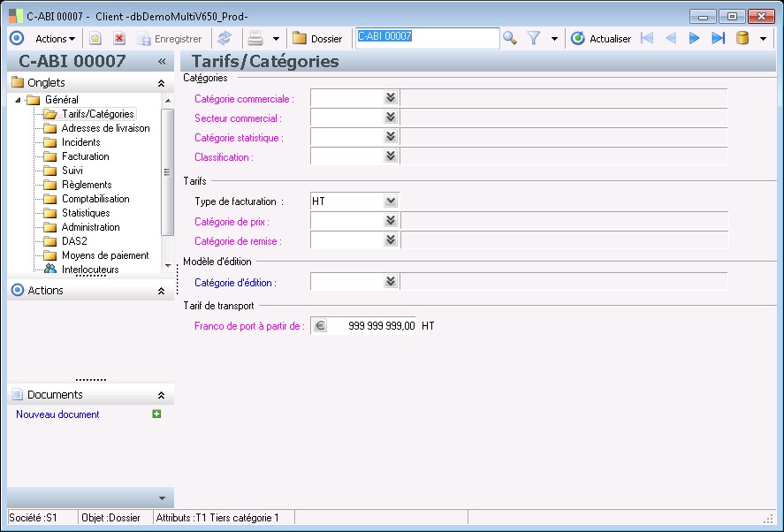This screenshot has width=784, height=532.
Task: Click the C-ABI 00007 search field
Action: (428, 38)
